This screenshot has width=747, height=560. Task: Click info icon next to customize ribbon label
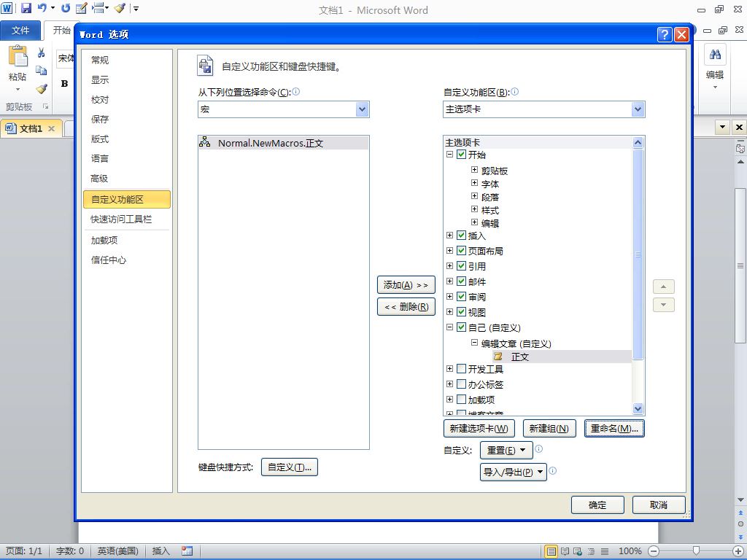[514, 91]
